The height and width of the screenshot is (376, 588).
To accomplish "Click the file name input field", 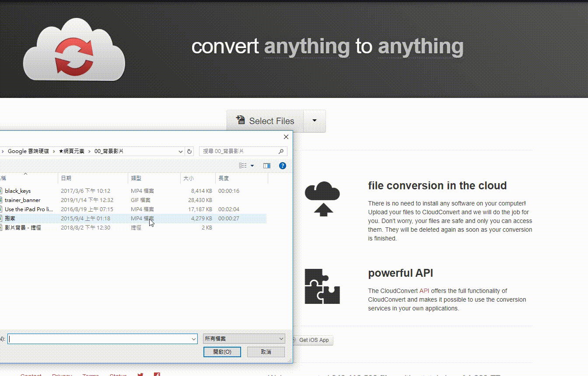I will (99, 339).
